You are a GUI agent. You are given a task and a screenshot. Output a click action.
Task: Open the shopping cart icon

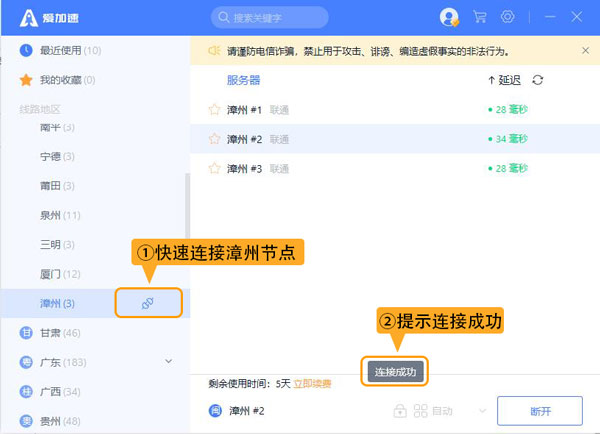pyautogui.click(x=479, y=17)
